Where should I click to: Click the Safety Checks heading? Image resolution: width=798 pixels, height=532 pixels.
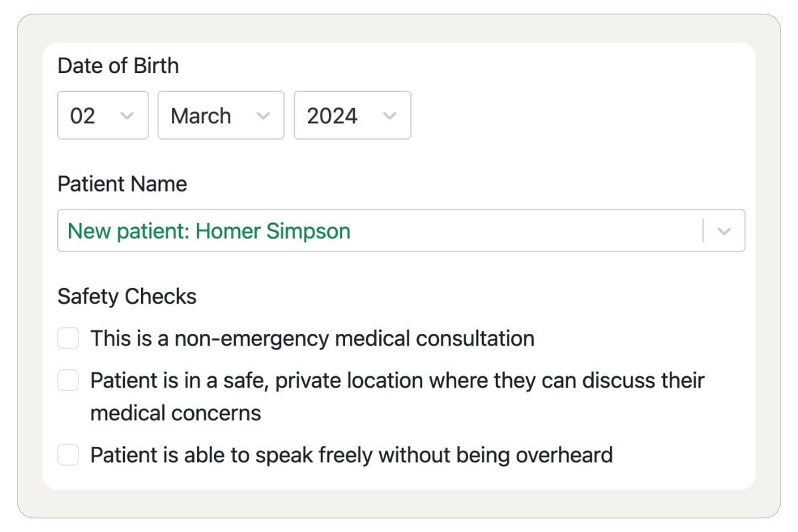[x=126, y=297]
